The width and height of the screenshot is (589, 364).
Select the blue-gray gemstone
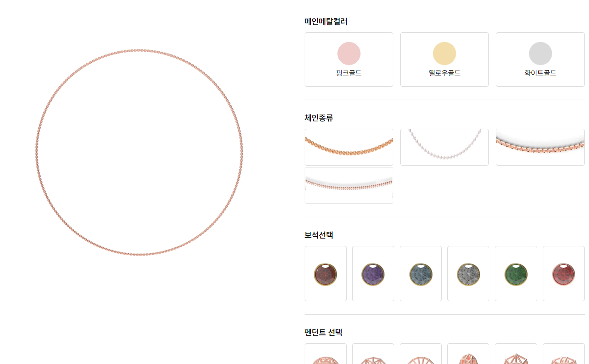click(x=421, y=274)
